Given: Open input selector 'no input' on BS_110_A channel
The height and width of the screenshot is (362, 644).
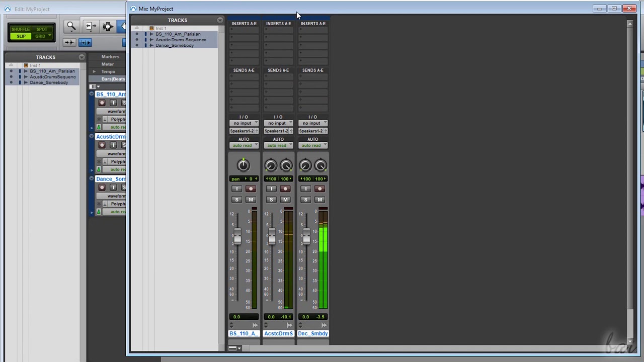Looking at the screenshot, I should [244, 123].
